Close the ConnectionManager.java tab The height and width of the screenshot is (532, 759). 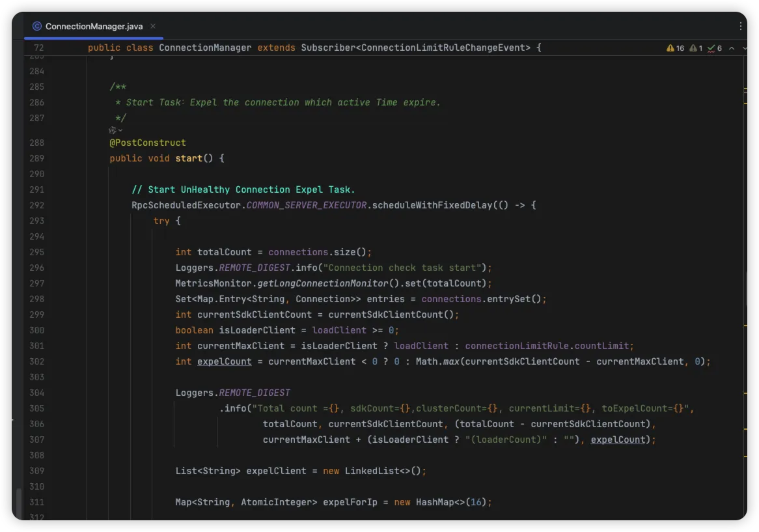click(x=153, y=26)
